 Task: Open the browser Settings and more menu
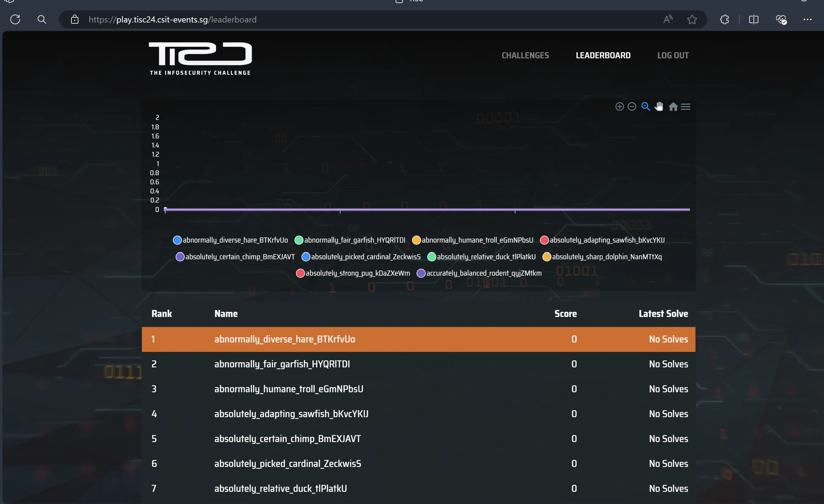point(807,19)
